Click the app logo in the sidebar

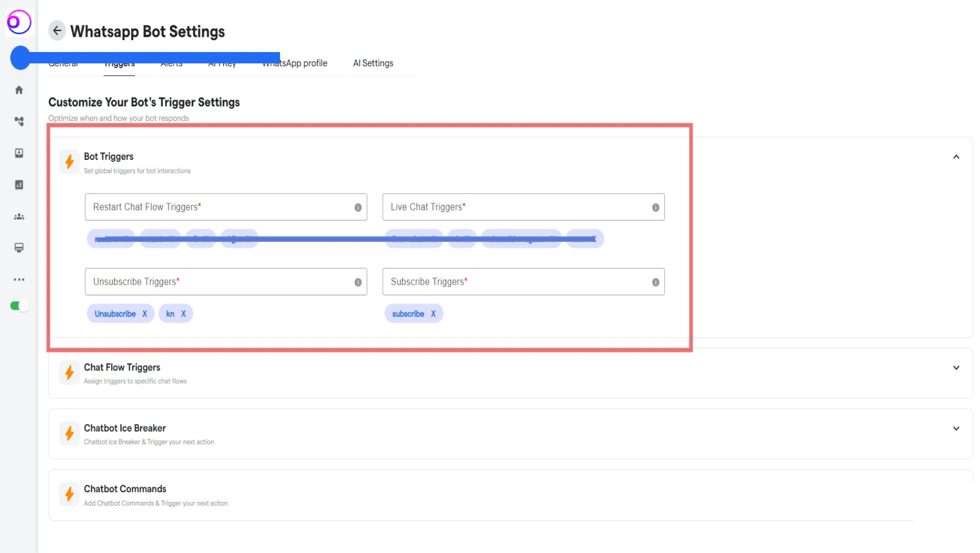(x=19, y=22)
